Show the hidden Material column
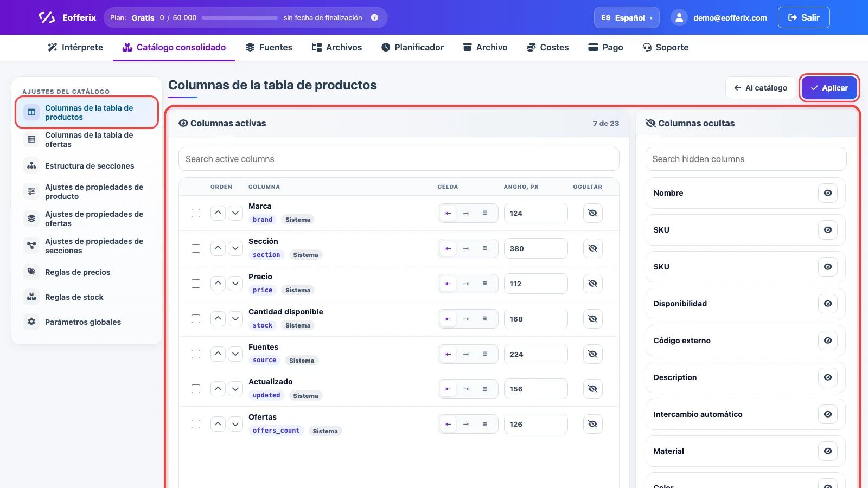Image resolution: width=868 pixels, height=488 pixels. click(x=828, y=451)
